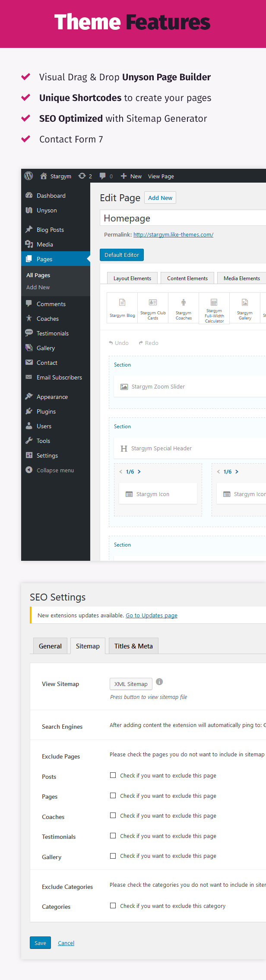Click the XML Sitemap button

coord(131,684)
